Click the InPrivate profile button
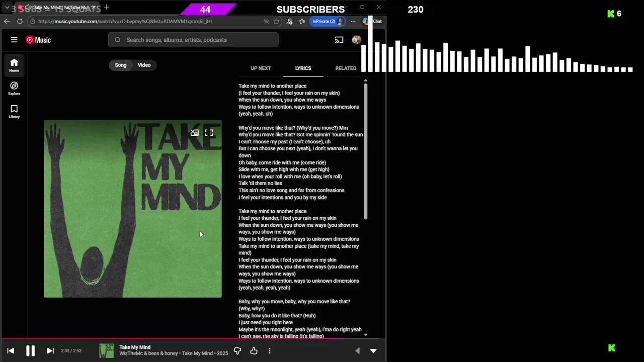The width and height of the screenshot is (644, 362). (328, 21)
